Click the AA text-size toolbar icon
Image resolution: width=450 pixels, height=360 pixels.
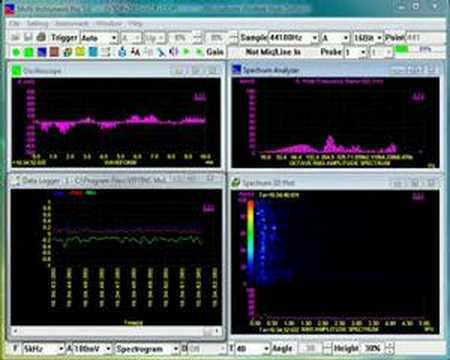coord(135,52)
